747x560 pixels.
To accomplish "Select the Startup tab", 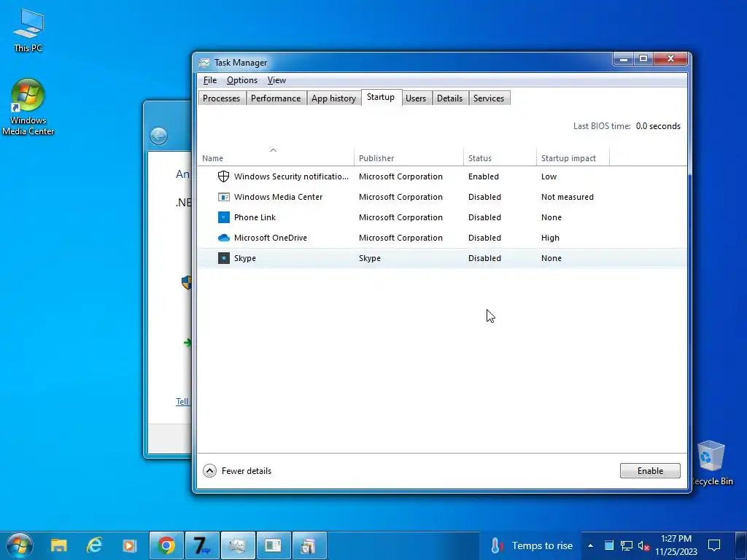I will point(381,97).
